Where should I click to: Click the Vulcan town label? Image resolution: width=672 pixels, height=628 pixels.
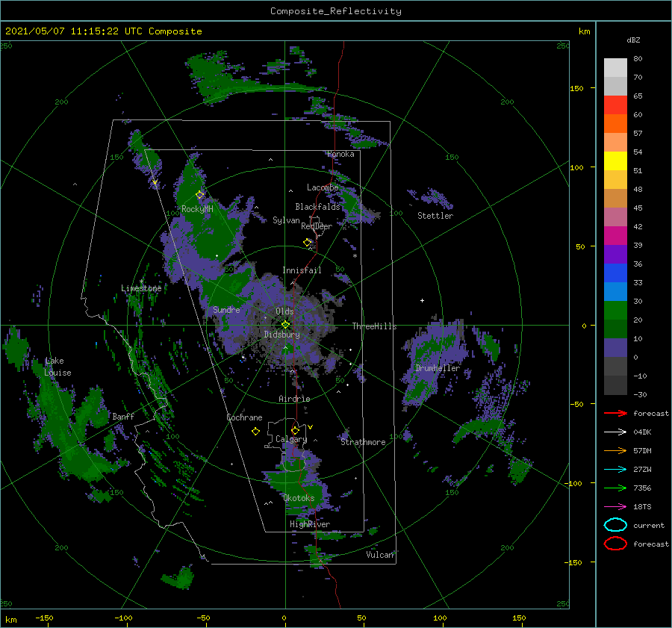pyautogui.click(x=379, y=555)
